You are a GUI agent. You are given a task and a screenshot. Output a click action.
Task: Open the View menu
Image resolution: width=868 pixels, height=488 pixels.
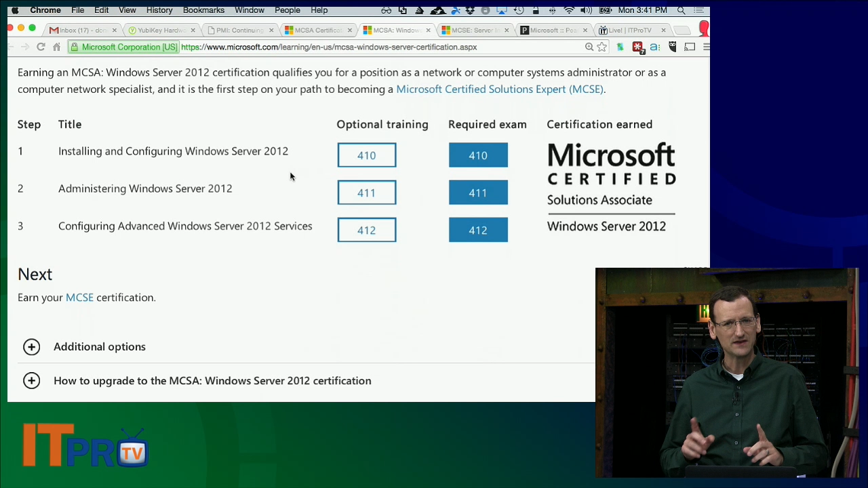click(127, 10)
